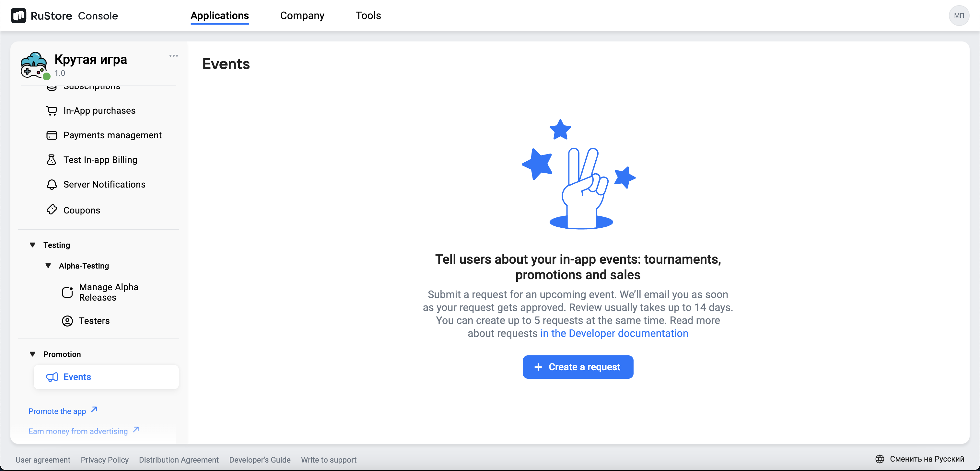Collapse the Testing section

coord(33,245)
